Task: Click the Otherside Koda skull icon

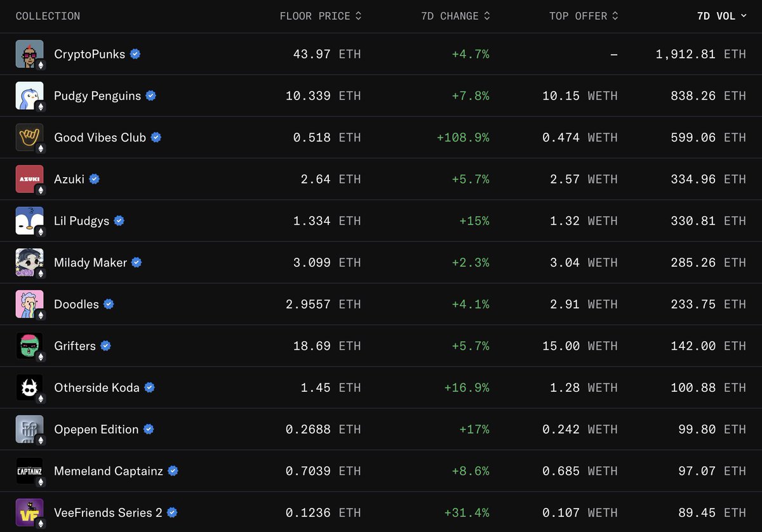Action: pos(30,387)
